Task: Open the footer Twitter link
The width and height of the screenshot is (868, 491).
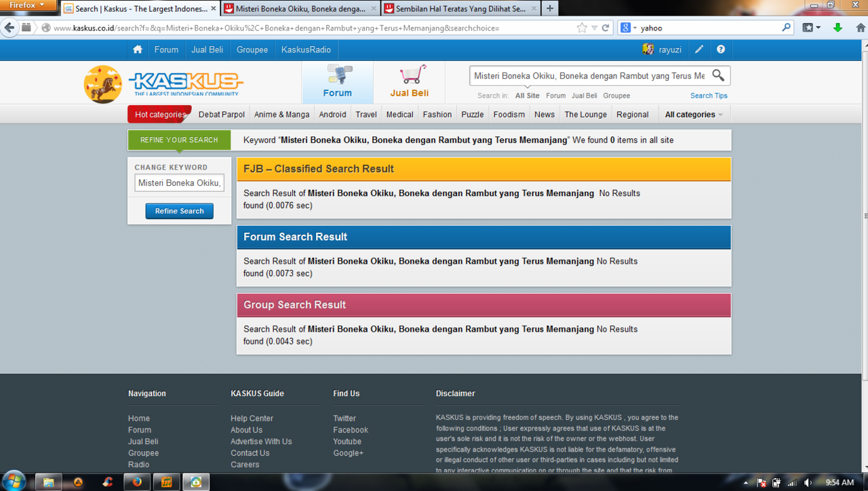Action: tap(344, 418)
